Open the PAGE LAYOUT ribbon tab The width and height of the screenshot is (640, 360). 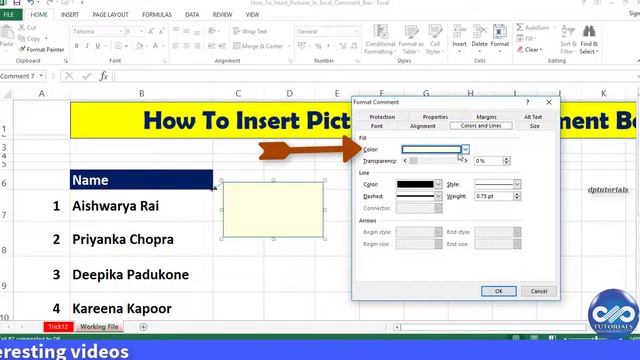coord(110,14)
